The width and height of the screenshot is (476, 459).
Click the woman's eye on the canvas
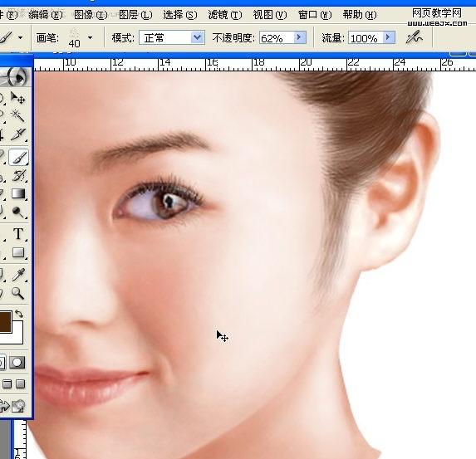[158, 202]
